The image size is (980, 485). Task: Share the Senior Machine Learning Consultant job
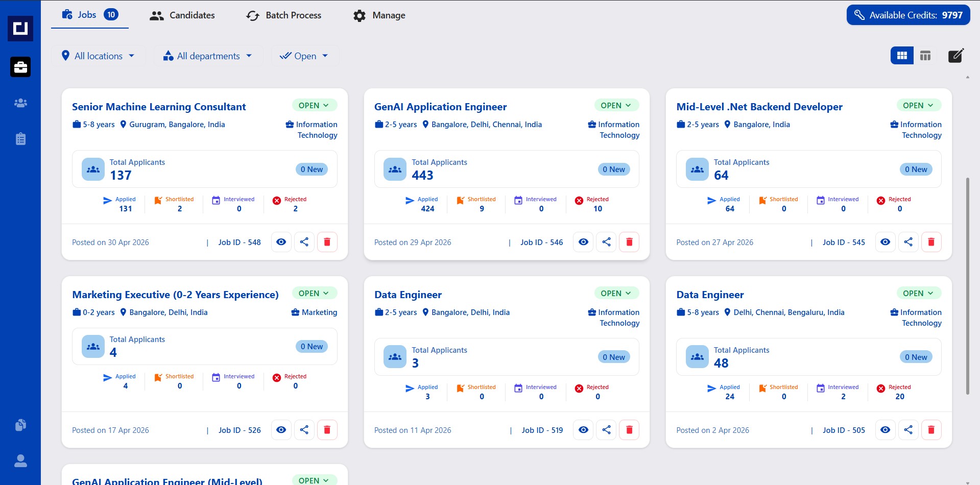click(x=304, y=242)
